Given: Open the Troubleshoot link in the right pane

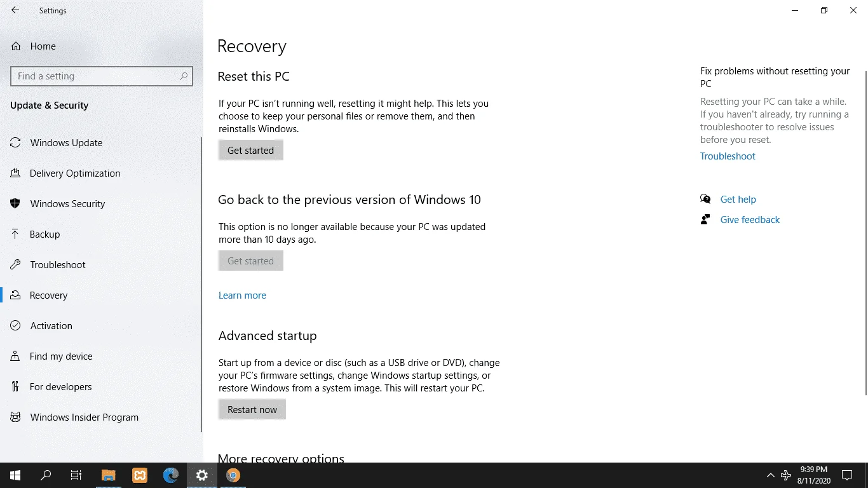Looking at the screenshot, I should [x=728, y=156].
